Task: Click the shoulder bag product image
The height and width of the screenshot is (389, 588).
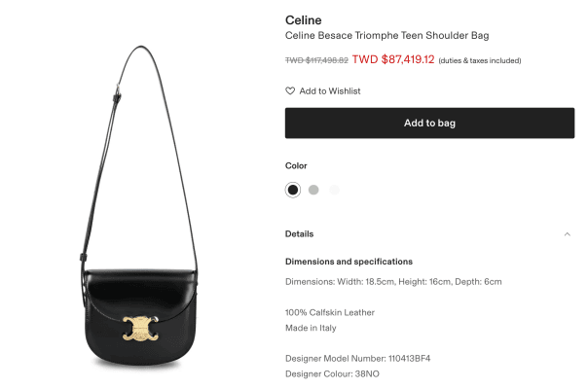Action: [139, 205]
